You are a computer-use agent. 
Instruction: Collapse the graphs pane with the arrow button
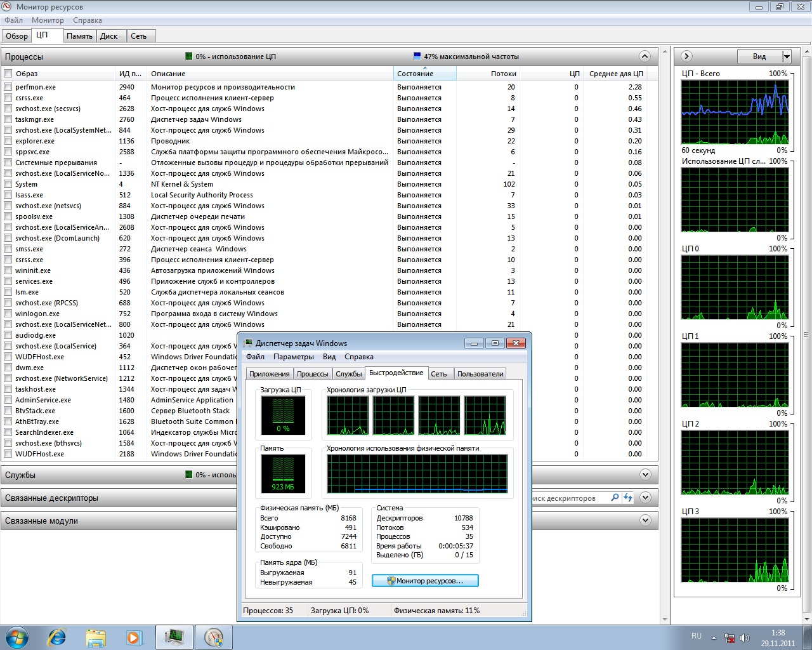pyautogui.click(x=686, y=56)
